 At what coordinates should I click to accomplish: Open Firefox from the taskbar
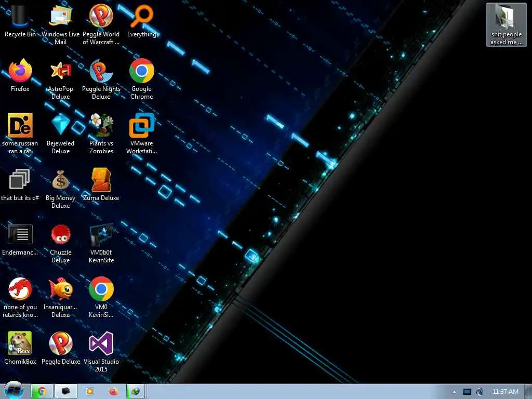pyautogui.click(x=113, y=392)
